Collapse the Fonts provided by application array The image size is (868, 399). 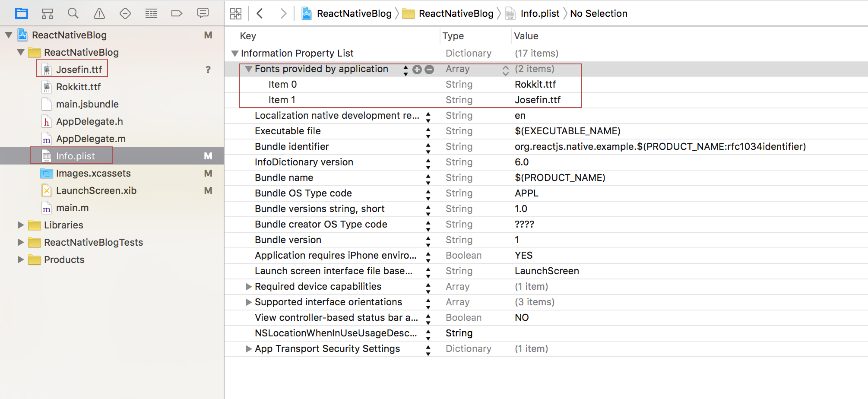tap(249, 69)
